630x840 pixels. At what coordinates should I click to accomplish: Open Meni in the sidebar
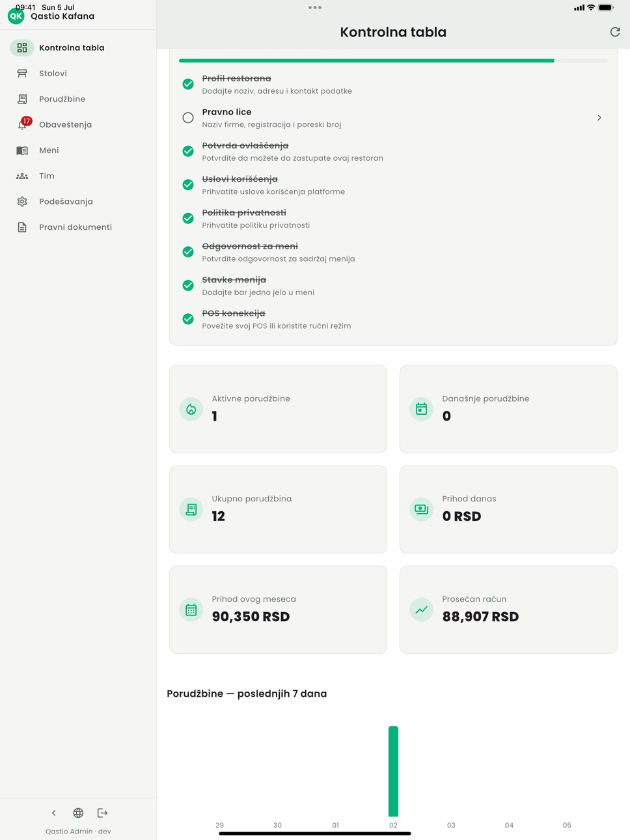click(x=78, y=150)
